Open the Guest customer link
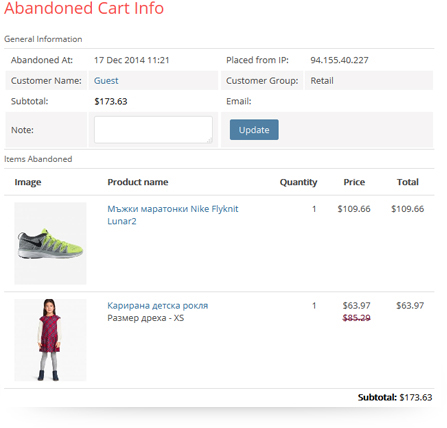This screenshot has width=447, height=428. 106,81
